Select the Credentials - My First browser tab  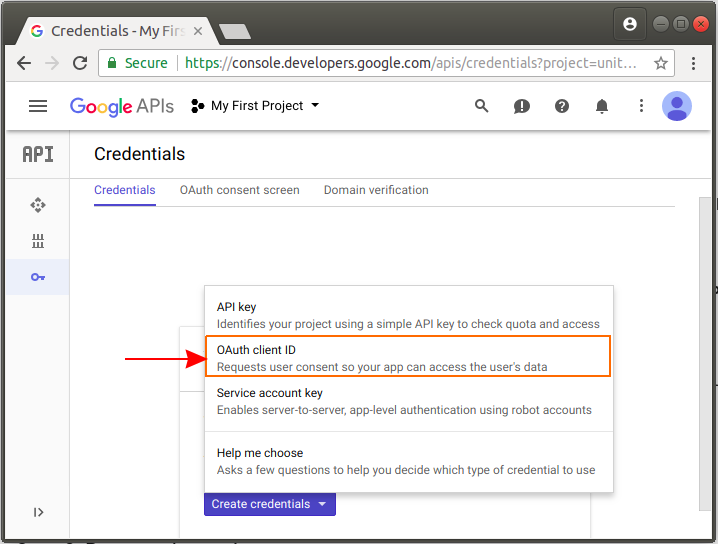(x=117, y=31)
